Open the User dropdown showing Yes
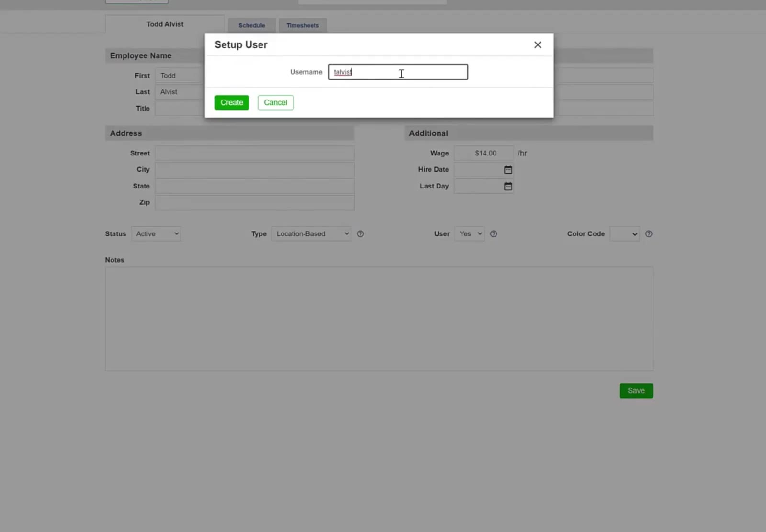 coord(470,234)
